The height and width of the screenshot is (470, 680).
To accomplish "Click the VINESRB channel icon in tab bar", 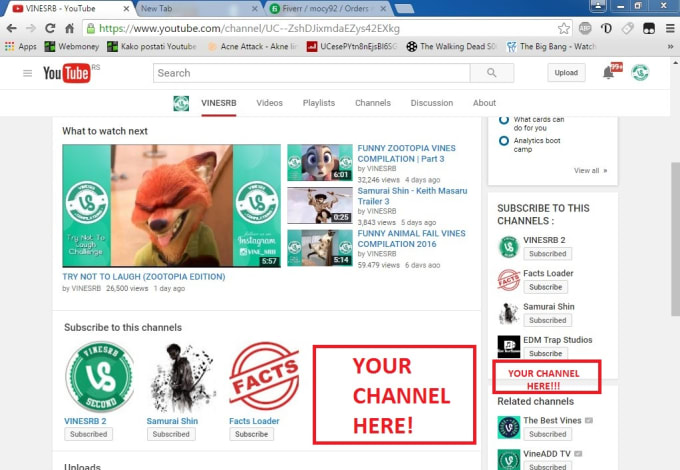I will pos(181,103).
